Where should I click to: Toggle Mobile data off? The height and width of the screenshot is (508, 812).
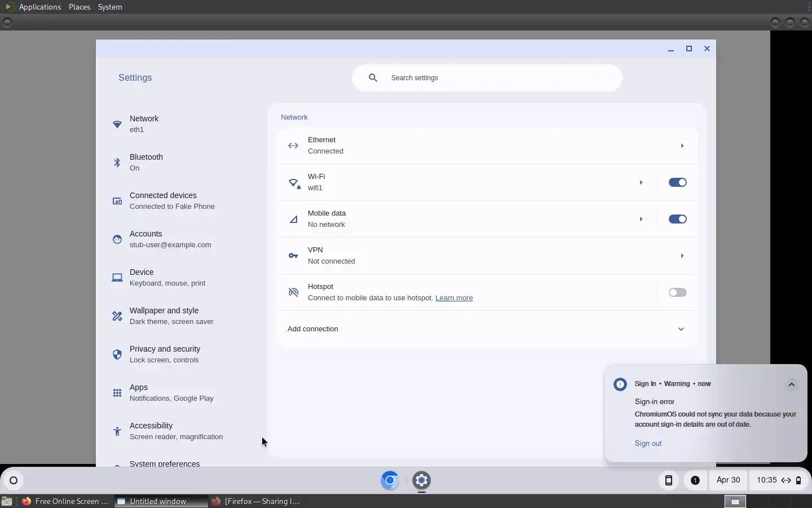click(677, 219)
